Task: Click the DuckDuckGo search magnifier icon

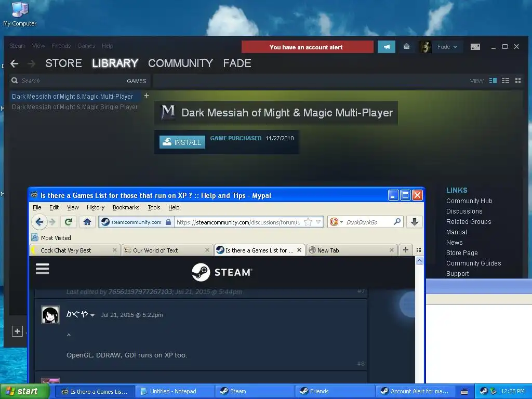Action: (397, 222)
